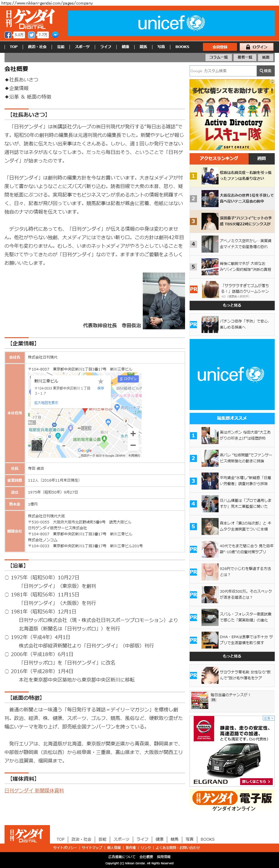This screenshot has height=868, width=279.
Task: Click the president's portrait photo
Action: 163,301
